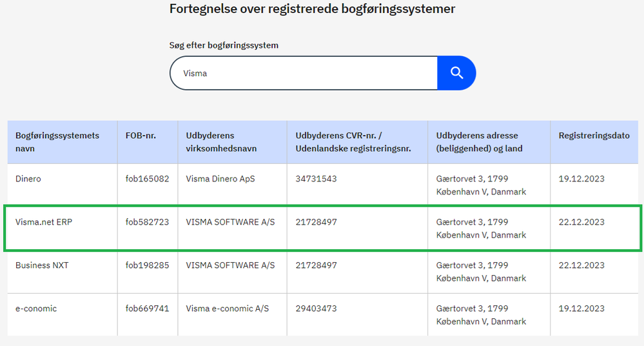Click FOB number fob165082

click(147, 179)
